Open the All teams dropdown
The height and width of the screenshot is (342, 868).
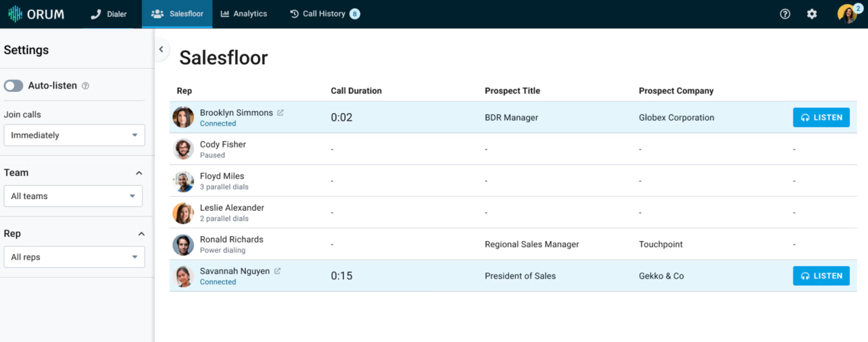pos(73,196)
